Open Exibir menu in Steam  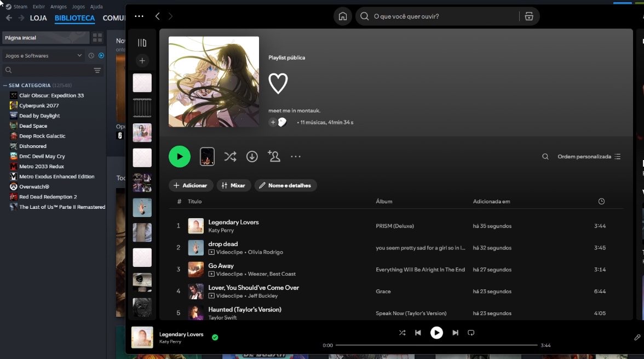38,7
